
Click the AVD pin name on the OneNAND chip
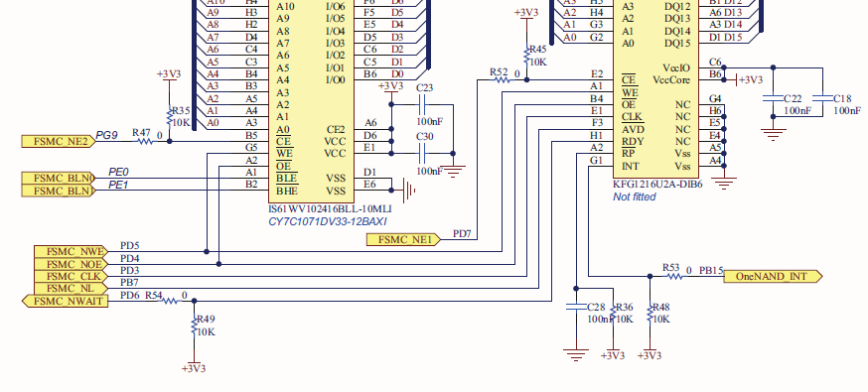pos(633,129)
